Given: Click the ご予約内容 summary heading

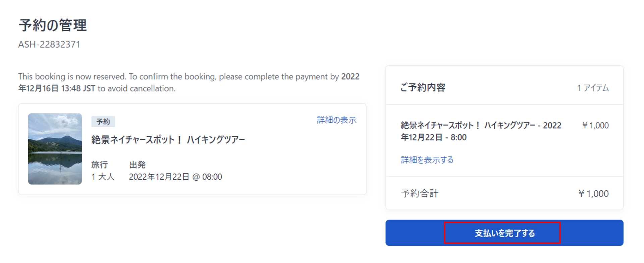Looking at the screenshot, I should pos(423,87).
